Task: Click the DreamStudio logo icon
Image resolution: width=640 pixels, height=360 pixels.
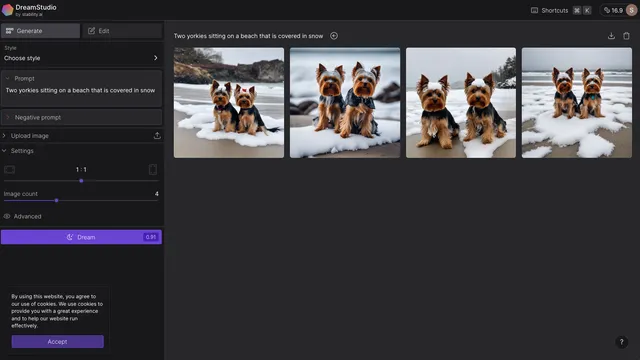Action: [7, 10]
